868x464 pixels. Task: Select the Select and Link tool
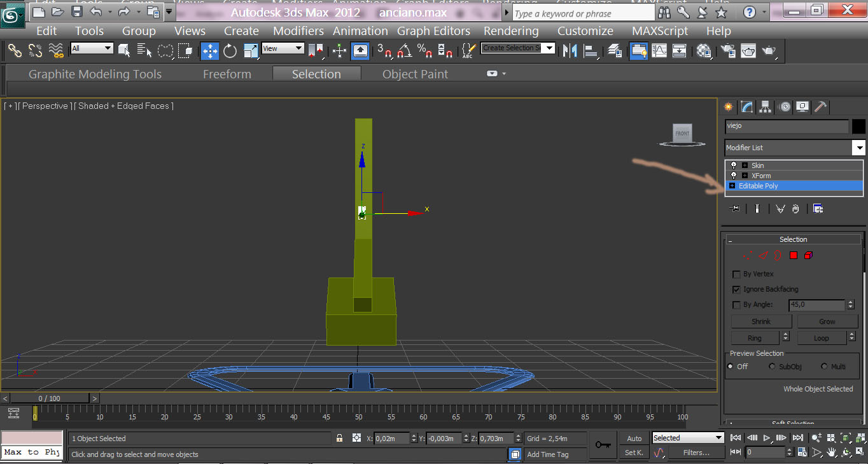(15, 50)
